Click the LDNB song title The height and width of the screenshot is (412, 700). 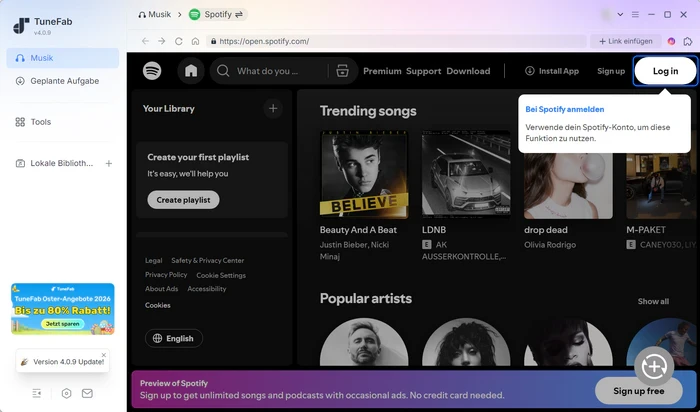click(x=434, y=230)
